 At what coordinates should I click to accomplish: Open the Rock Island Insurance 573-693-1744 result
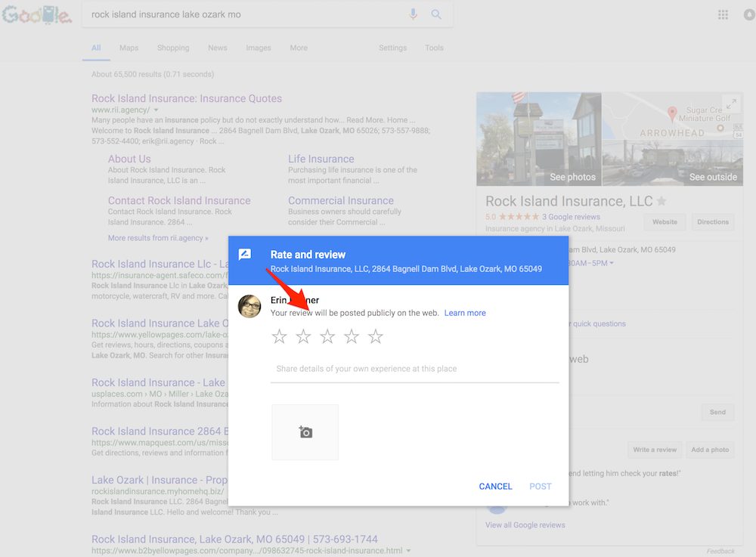tap(235, 539)
